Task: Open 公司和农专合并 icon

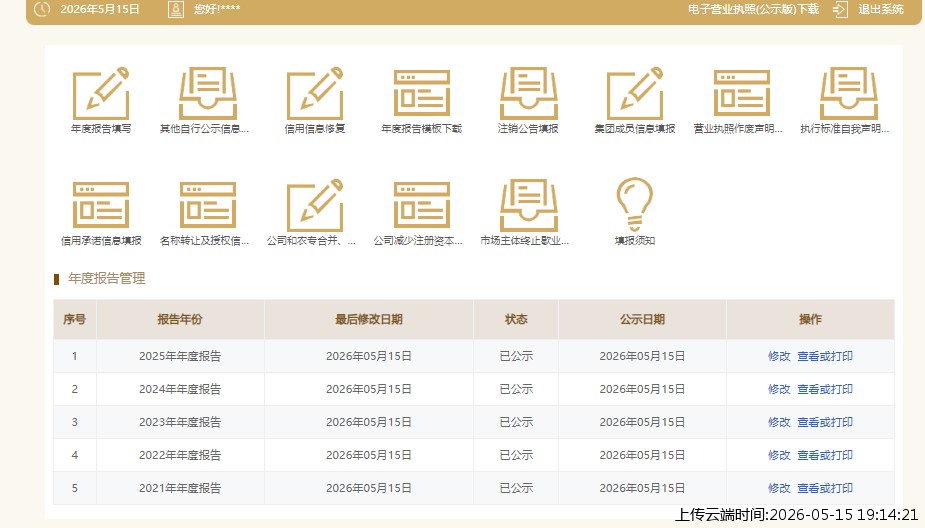Action: click(315, 205)
